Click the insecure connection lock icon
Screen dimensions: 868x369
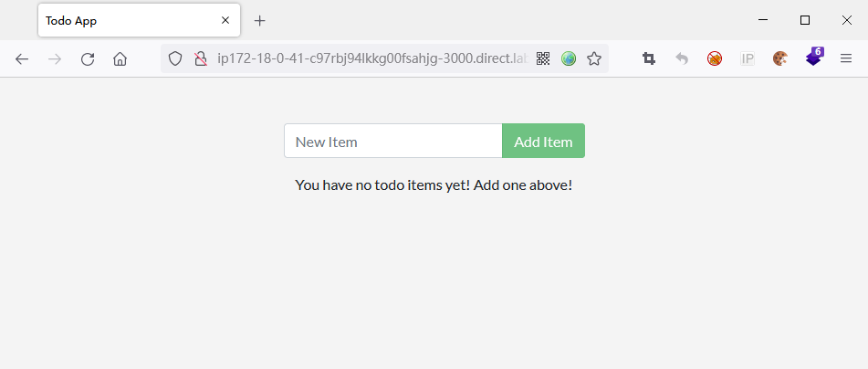[201, 59]
